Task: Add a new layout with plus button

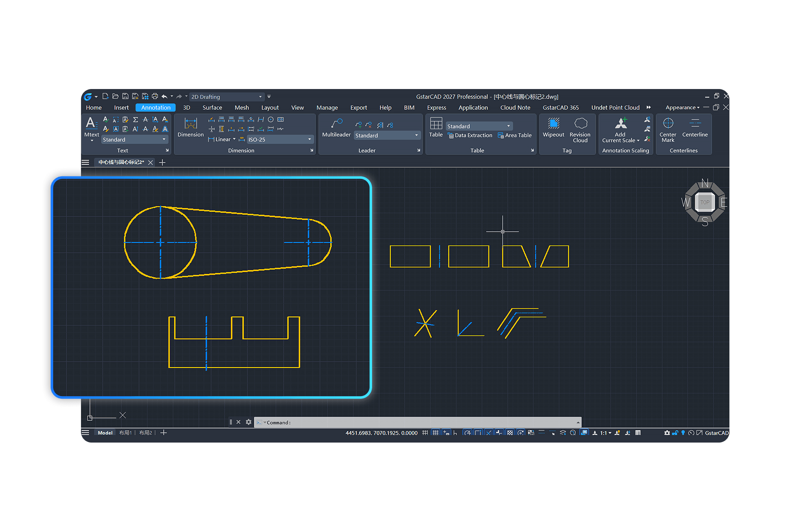Action: (x=164, y=433)
